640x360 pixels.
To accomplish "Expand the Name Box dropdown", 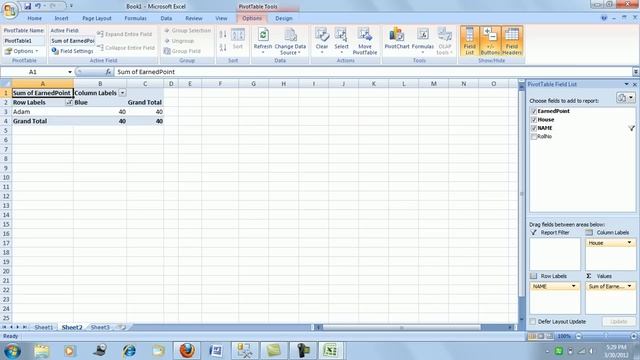I will (70, 72).
